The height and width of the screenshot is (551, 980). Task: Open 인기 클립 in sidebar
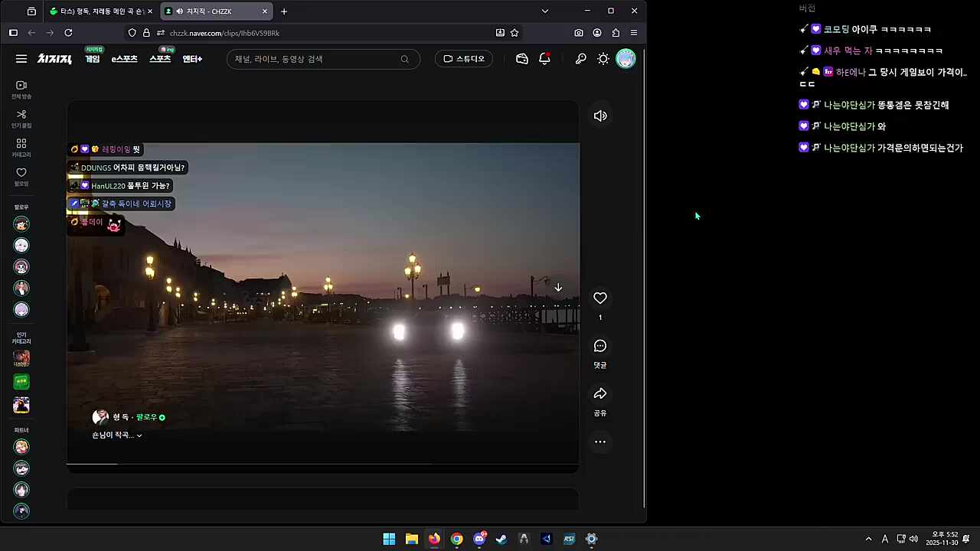(x=21, y=119)
